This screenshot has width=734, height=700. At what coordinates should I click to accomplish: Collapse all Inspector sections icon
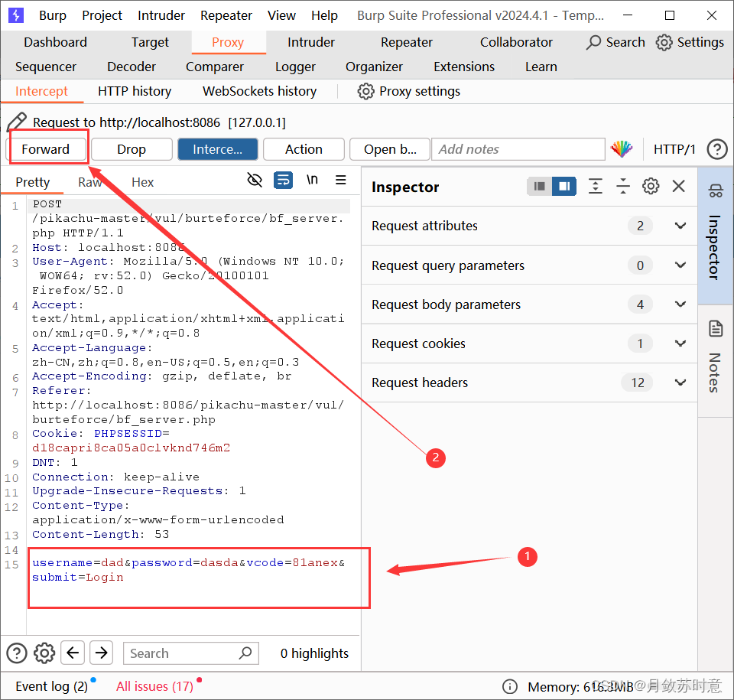pos(622,187)
